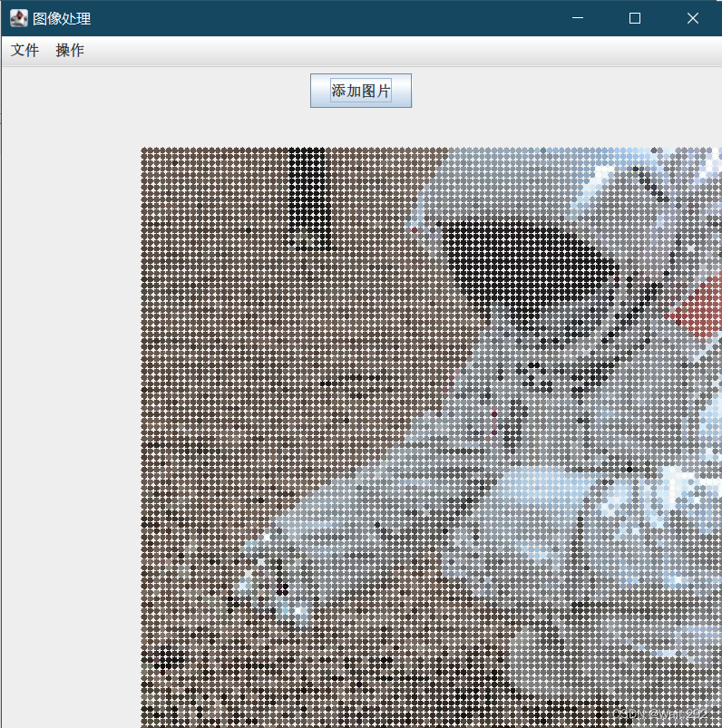Click the 添加图片 button
722x728 pixels.
pyautogui.click(x=360, y=91)
